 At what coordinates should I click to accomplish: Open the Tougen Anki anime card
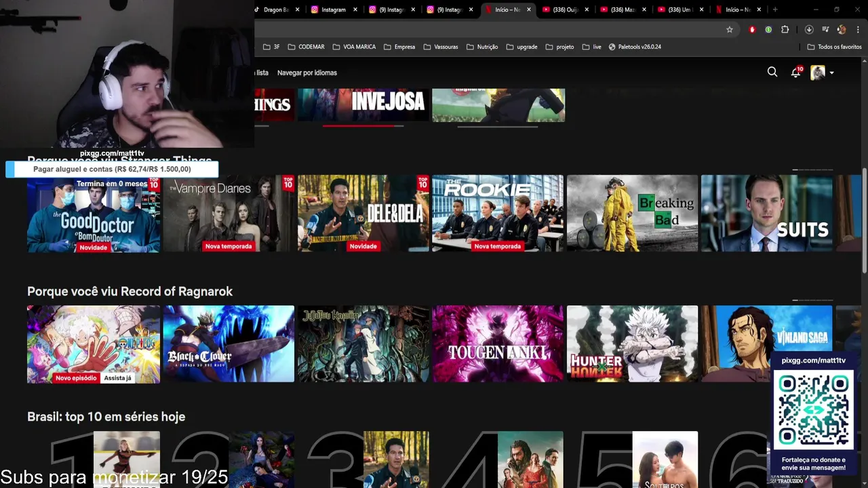point(498,344)
